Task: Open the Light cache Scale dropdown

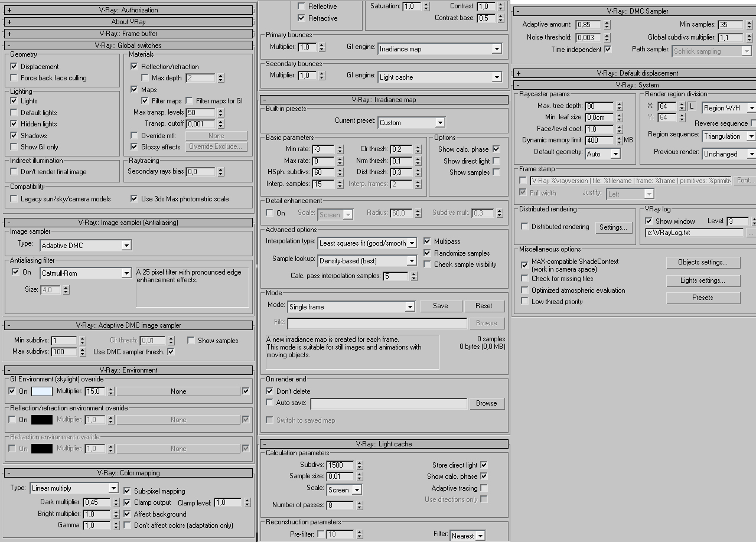Action: 344,489
